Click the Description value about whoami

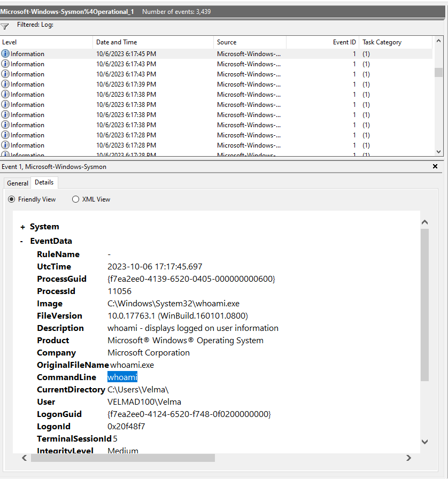(193, 328)
